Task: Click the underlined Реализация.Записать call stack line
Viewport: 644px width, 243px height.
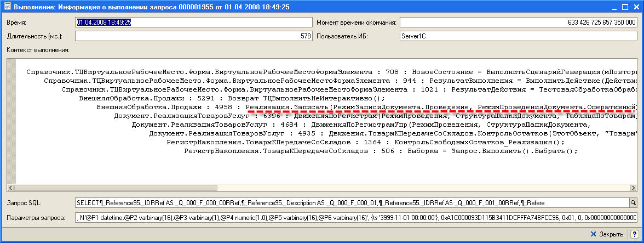Action: pyautogui.click(x=438, y=107)
